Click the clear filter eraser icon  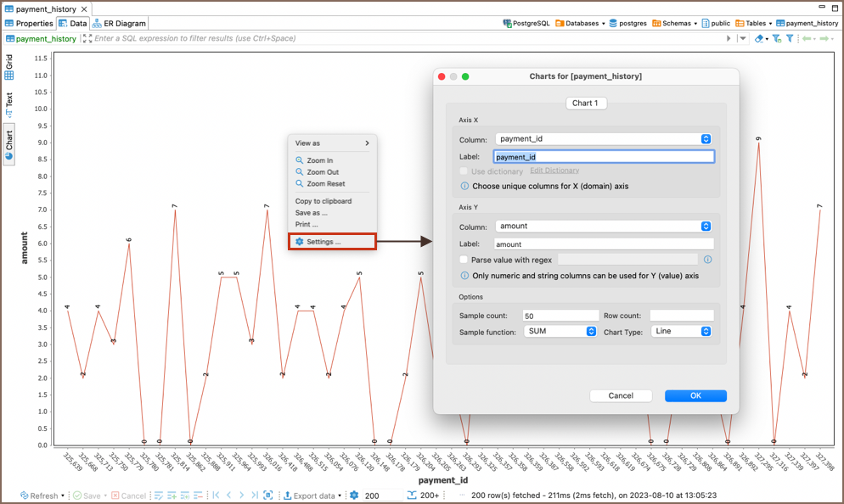point(759,39)
